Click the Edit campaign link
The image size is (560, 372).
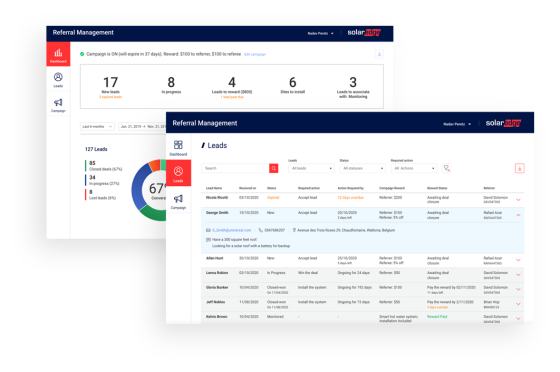(x=255, y=54)
